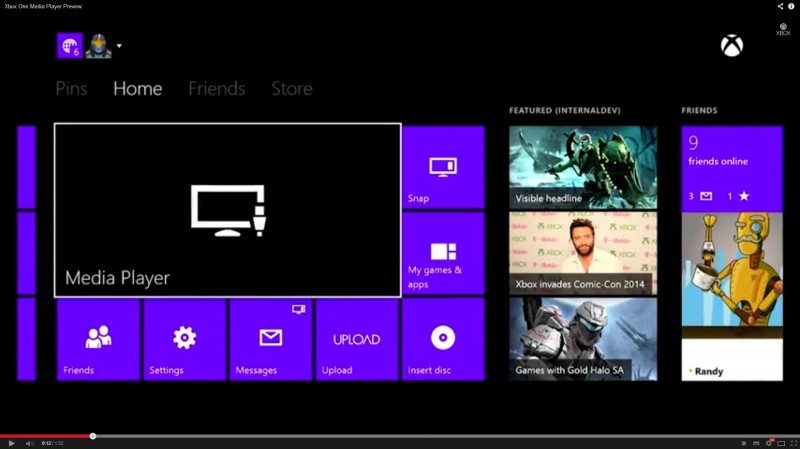Mute the video with speaker icon

pos(29,443)
